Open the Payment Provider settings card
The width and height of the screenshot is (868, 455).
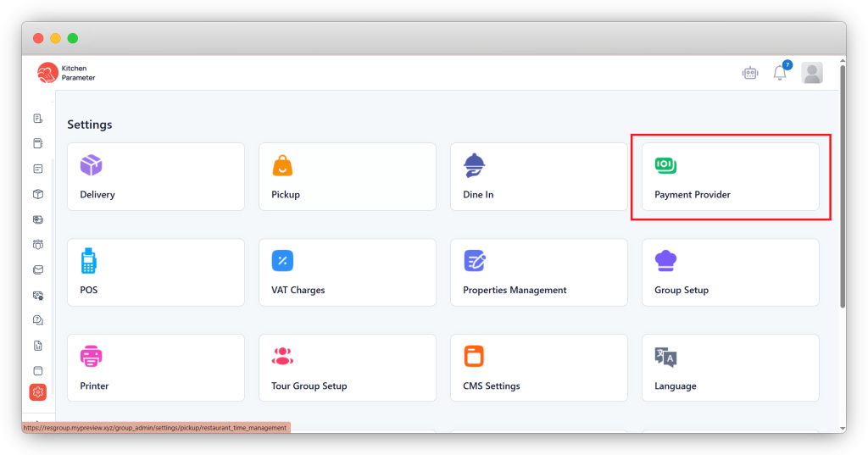[730, 177]
